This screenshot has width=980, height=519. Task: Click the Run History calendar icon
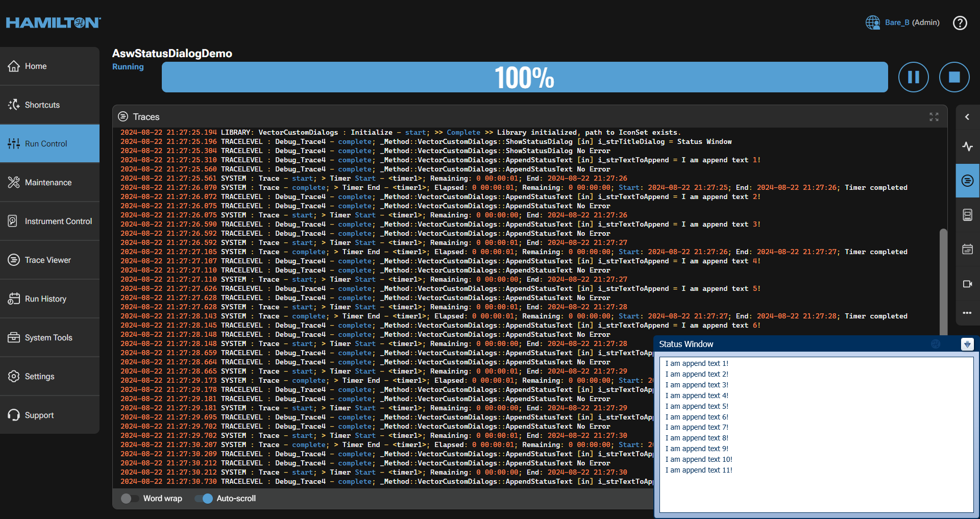[14, 299]
